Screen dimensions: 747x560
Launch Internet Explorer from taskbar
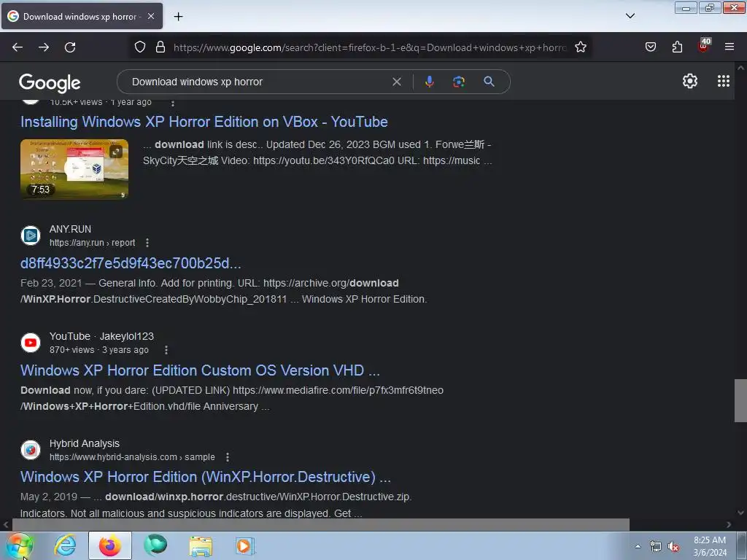(x=65, y=545)
